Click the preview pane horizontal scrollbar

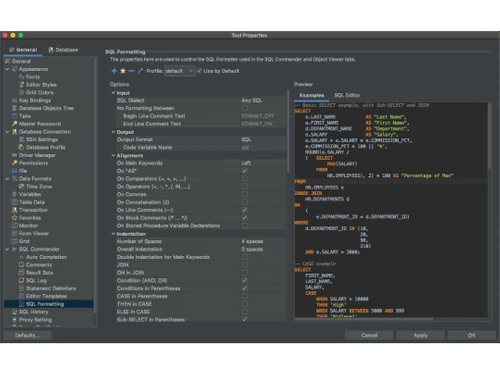point(364,319)
